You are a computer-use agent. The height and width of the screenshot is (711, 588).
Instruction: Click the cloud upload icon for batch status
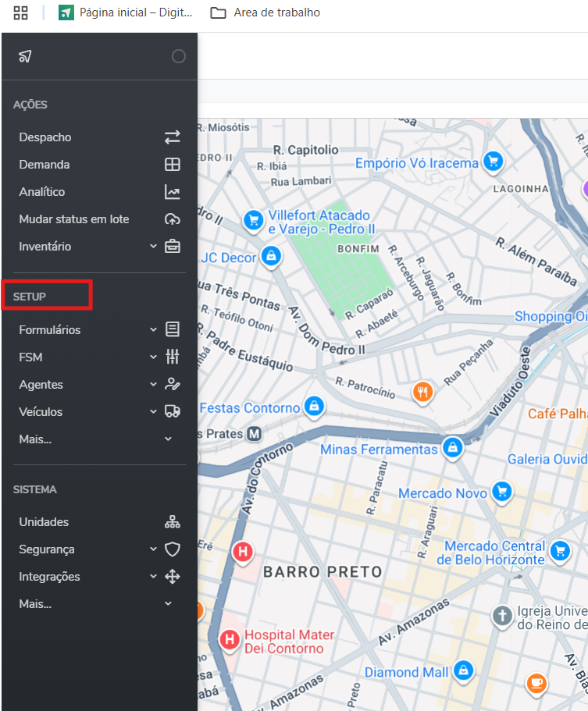tap(172, 219)
